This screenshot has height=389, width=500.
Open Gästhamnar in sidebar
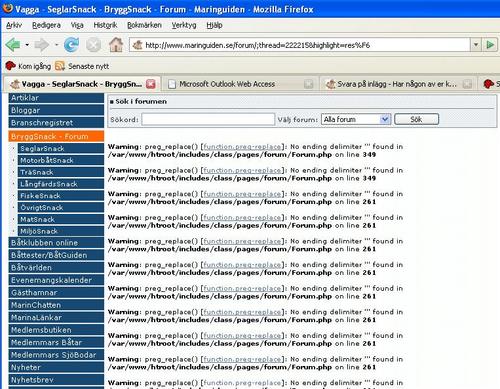pos(56,292)
